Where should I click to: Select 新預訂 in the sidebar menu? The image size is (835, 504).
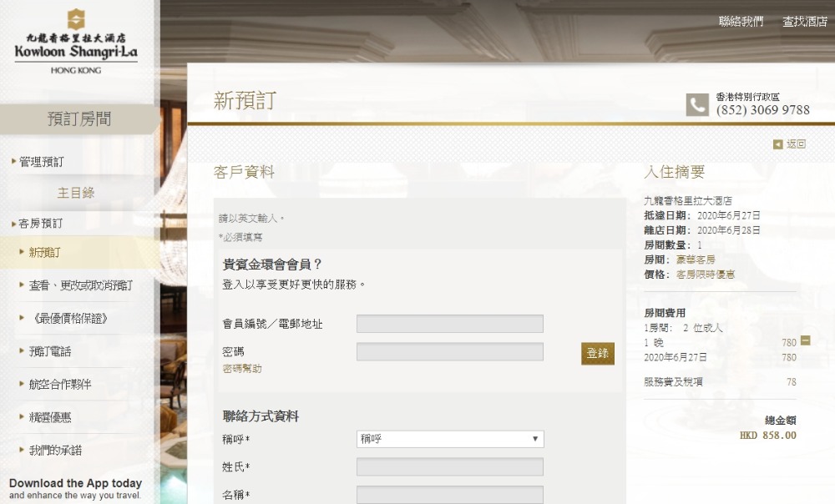tap(44, 252)
